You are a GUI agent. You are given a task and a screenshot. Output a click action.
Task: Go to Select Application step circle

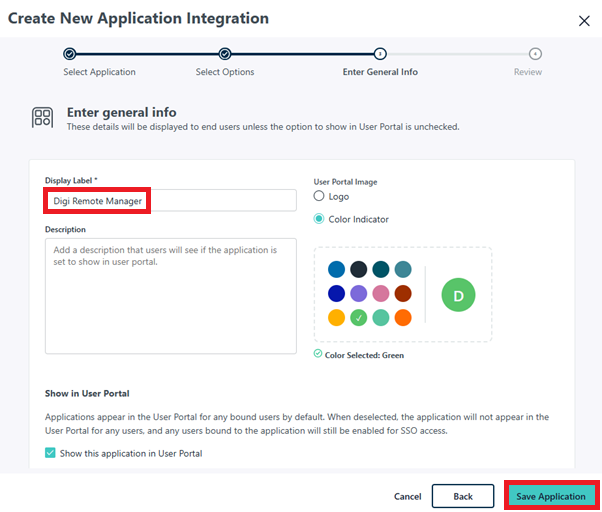(x=69, y=54)
